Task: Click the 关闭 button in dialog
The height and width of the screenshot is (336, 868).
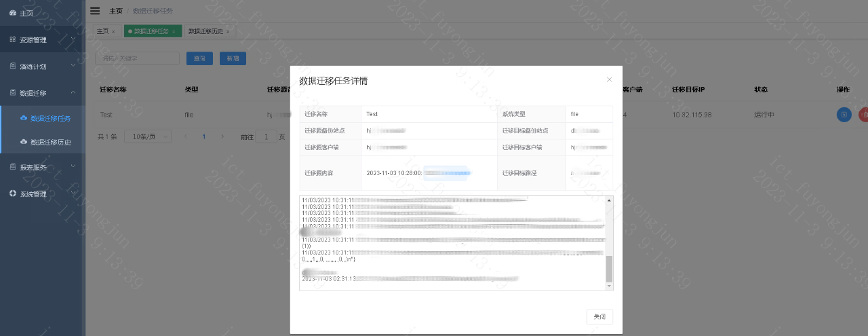Action: click(599, 316)
